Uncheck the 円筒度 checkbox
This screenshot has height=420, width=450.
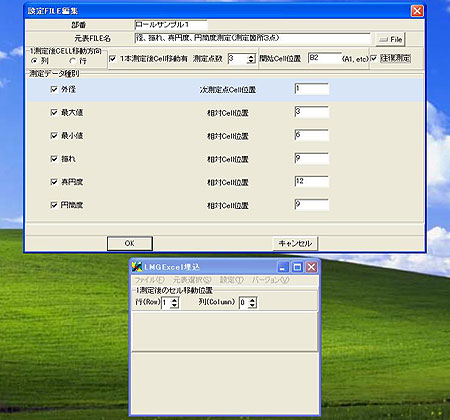click(x=54, y=205)
